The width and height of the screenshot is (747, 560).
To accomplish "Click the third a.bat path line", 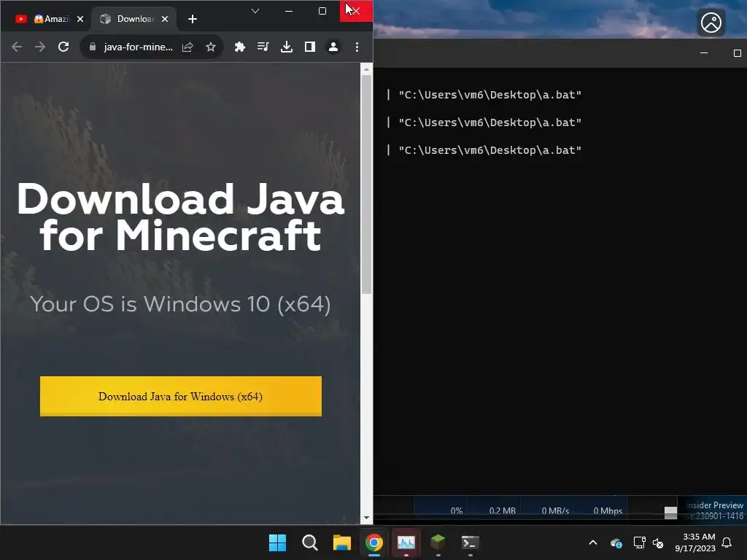I will (489, 150).
